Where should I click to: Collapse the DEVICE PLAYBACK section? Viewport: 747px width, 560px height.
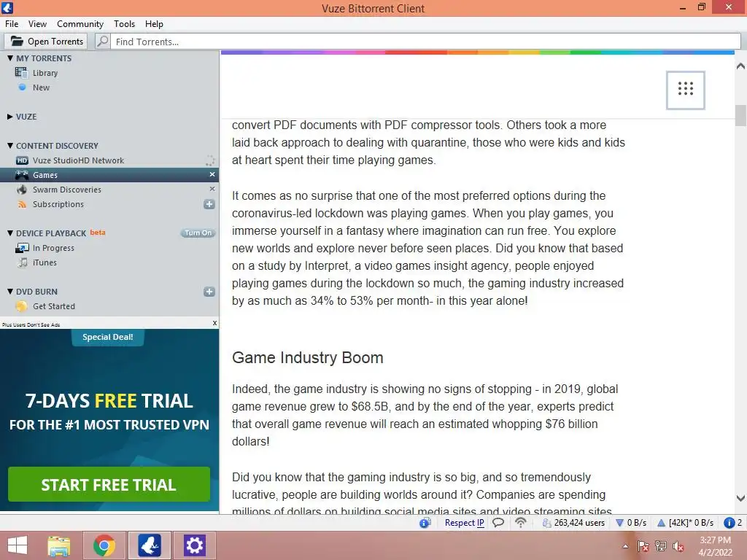(10, 233)
